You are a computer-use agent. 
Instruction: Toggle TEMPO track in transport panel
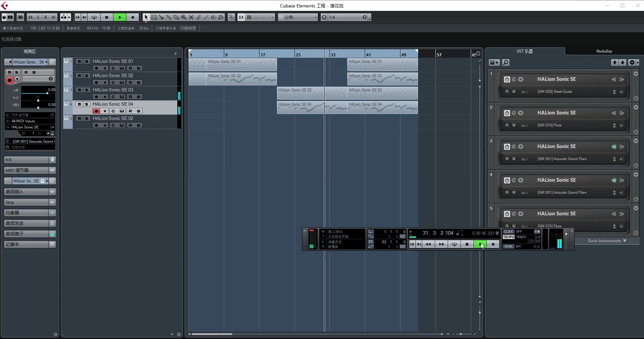tap(508, 237)
